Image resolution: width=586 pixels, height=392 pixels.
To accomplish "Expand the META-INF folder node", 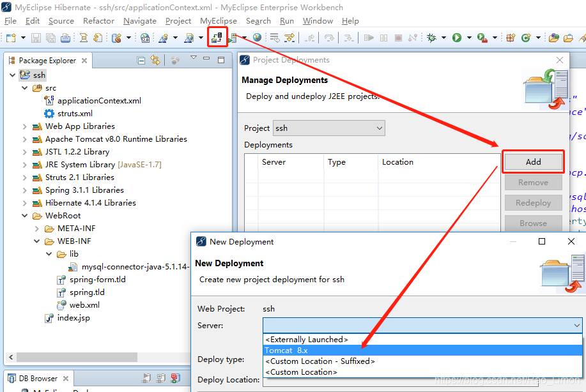I will point(36,229).
